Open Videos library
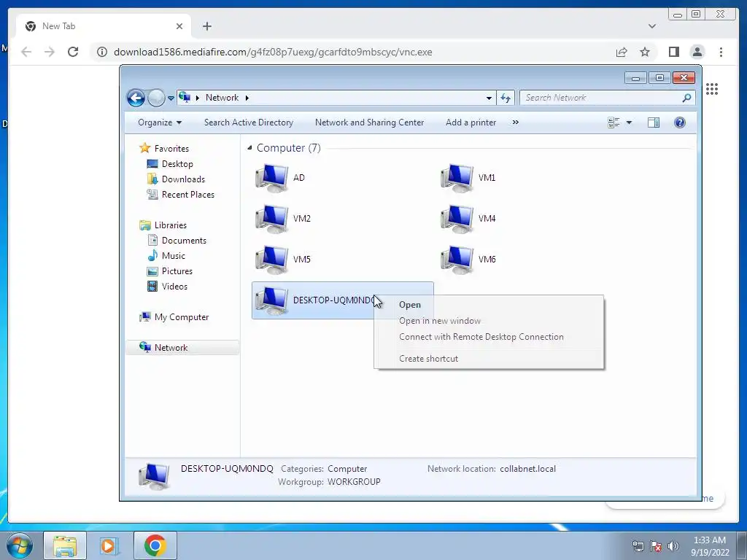Viewport: 747px width, 560px height. [x=167, y=286]
